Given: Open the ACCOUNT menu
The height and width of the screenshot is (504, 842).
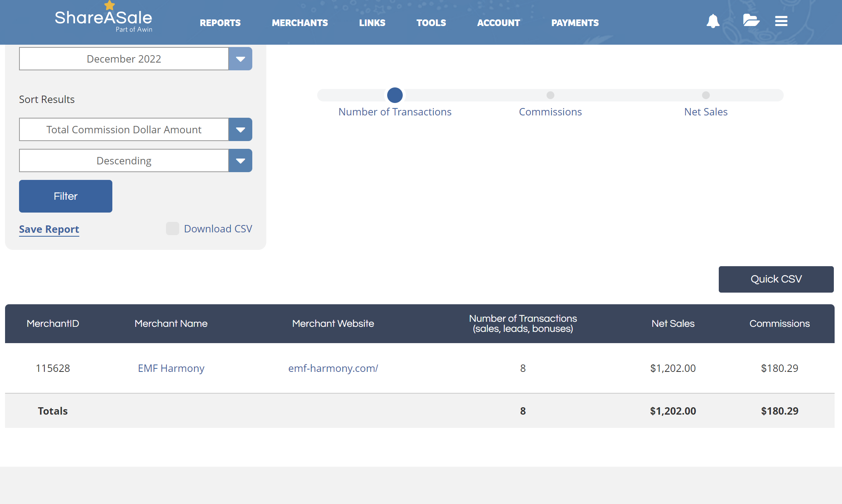Looking at the screenshot, I should 499,23.
